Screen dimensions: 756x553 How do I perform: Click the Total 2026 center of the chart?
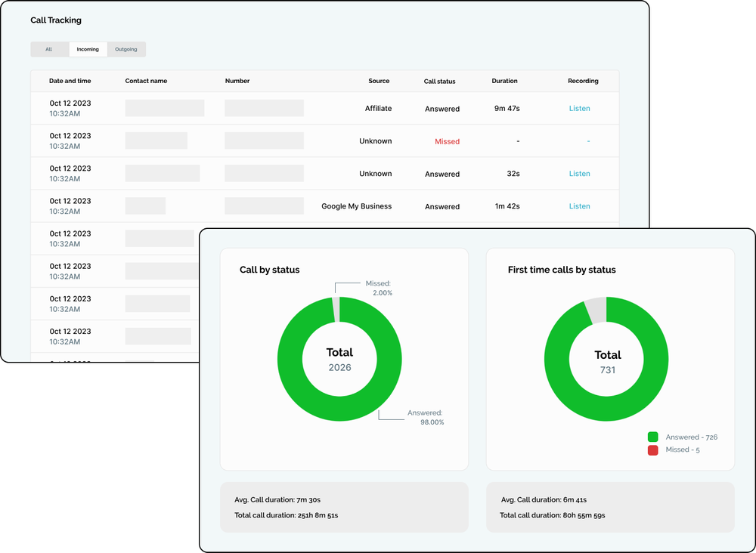click(x=339, y=359)
